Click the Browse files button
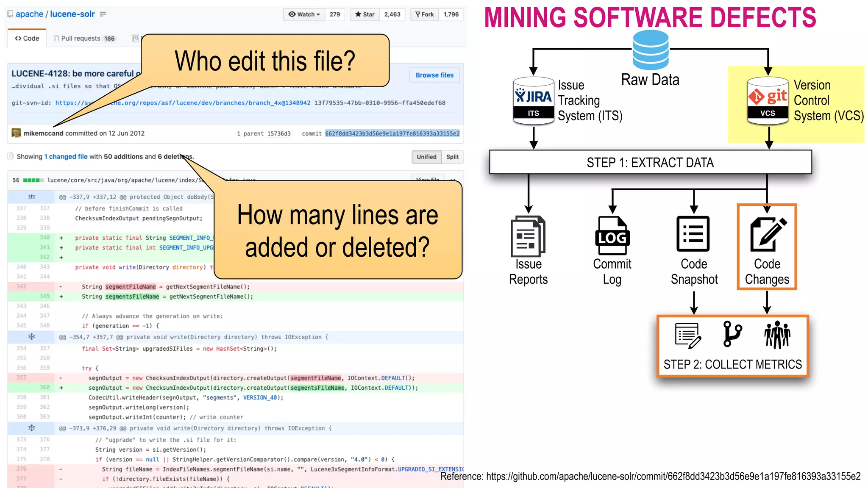The width and height of the screenshot is (868, 488). 434,75
